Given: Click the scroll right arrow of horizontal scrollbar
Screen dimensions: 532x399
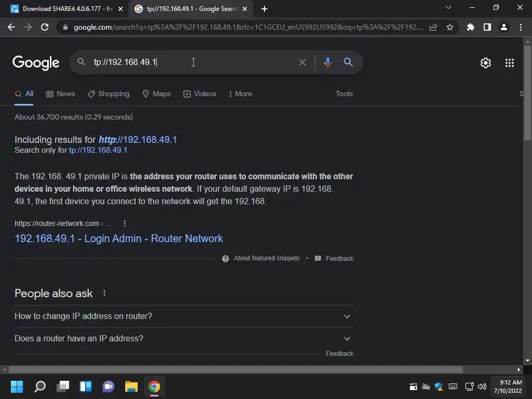Looking at the screenshot, I should [x=519, y=369].
